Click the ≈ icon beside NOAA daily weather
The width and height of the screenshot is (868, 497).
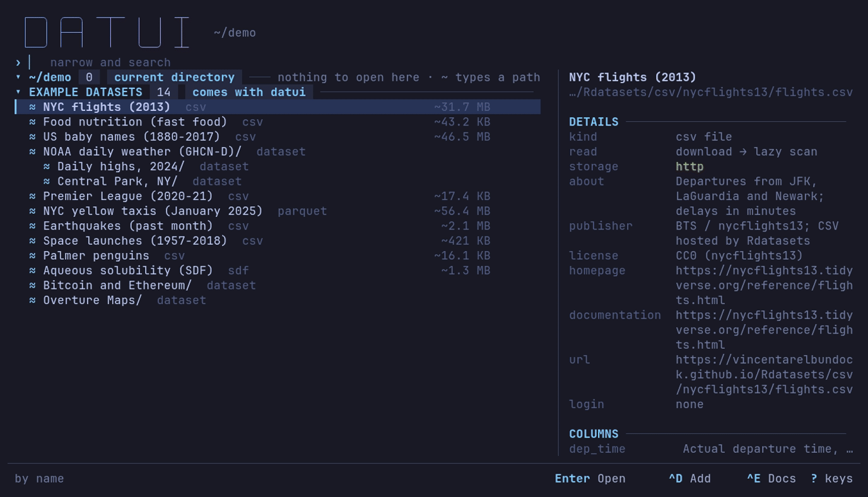point(32,151)
